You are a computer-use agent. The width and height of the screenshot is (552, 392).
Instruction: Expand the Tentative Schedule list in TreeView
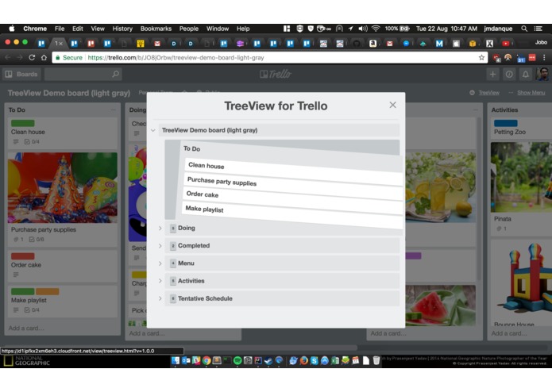(x=160, y=298)
